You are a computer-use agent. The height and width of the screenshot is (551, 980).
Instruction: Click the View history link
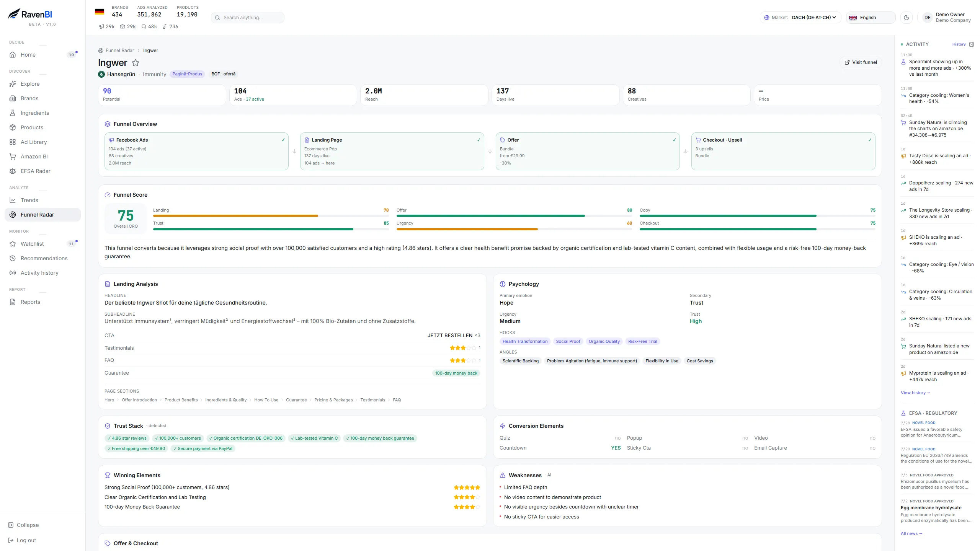(915, 393)
